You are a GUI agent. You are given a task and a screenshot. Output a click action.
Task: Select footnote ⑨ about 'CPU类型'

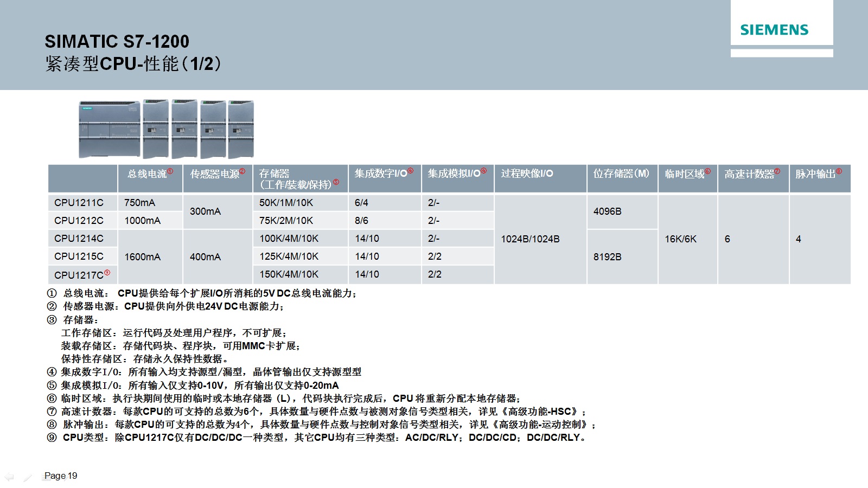pos(317,438)
